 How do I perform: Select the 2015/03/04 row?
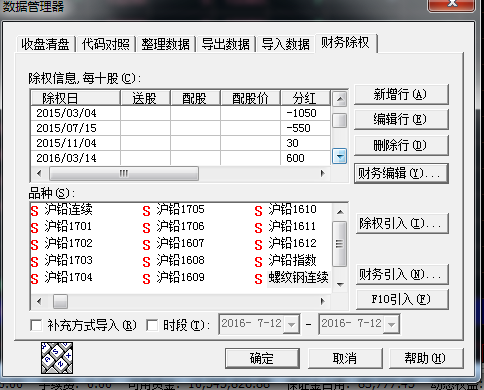tap(180, 113)
